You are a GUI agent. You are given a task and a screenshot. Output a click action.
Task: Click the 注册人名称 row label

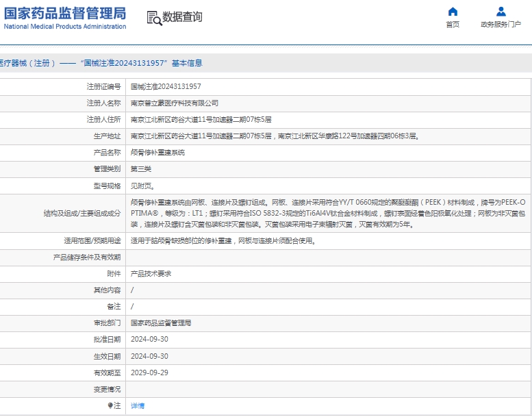tap(103, 103)
